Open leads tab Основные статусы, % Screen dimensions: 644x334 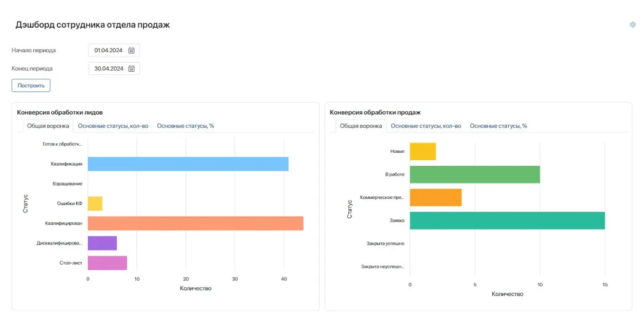[185, 126]
